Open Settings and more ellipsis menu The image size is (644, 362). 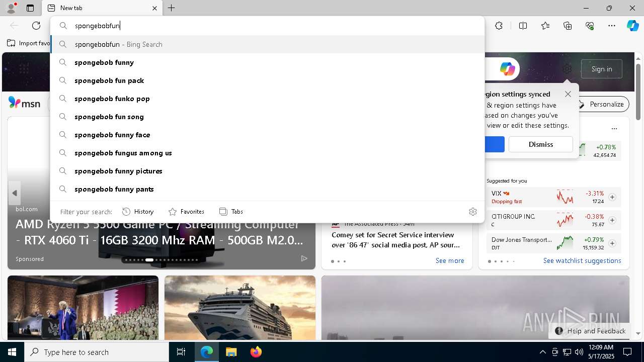[x=612, y=26]
